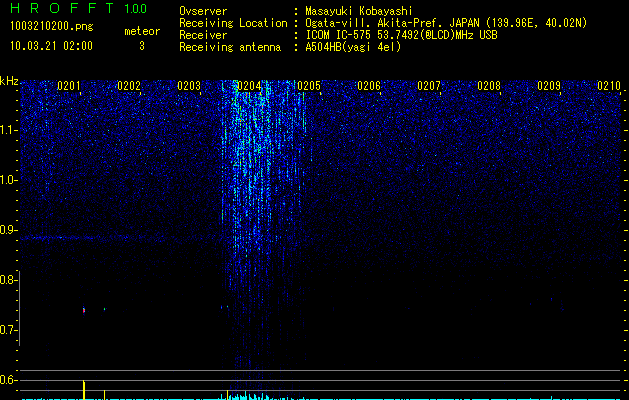Click receiver value ICOM IC-575 53.7492 MHz USB
629x400 pixels.
(x=401, y=35)
